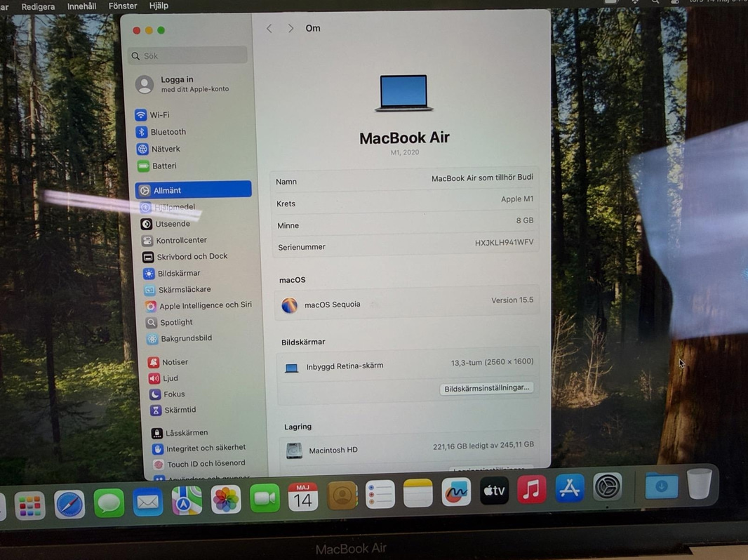Click Bildskärmsinställningar button
Viewport: 748px width, 560px height.
point(486,388)
